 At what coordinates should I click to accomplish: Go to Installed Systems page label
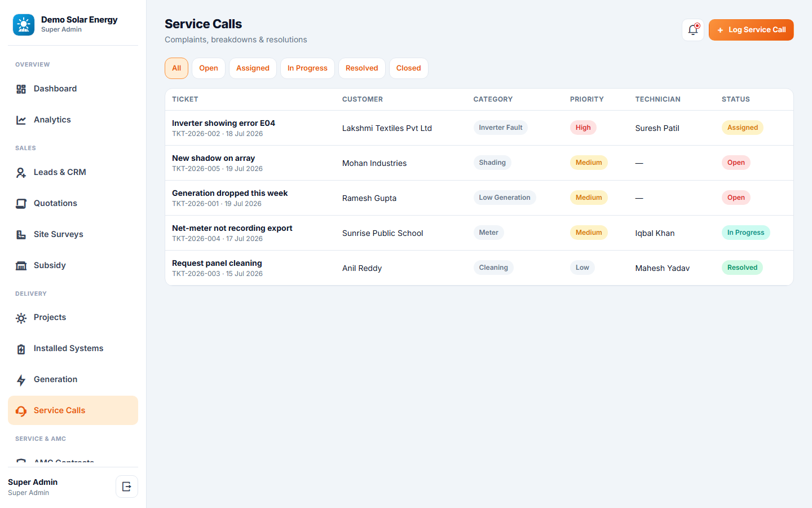click(x=68, y=348)
